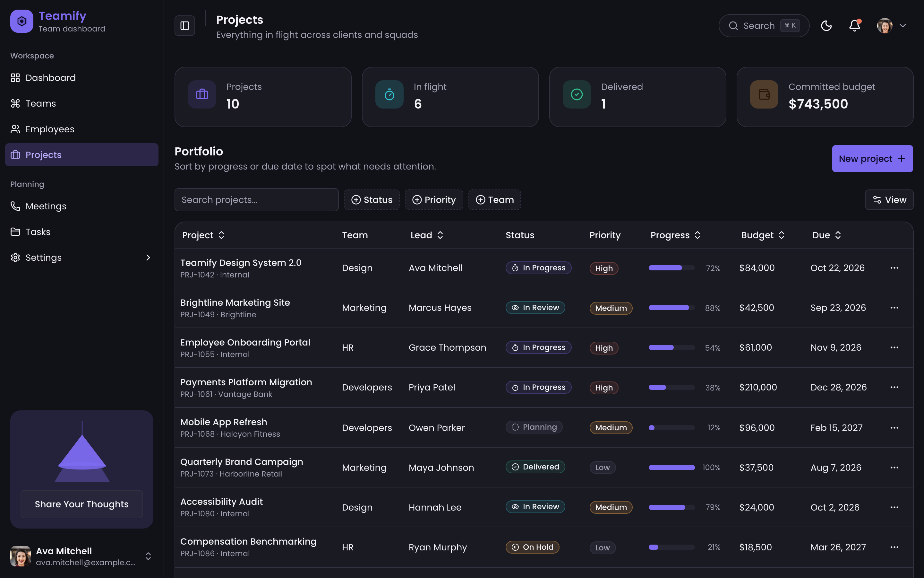The height and width of the screenshot is (578, 924).
Task: Click the timer icon in In flight card
Action: click(x=389, y=94)
